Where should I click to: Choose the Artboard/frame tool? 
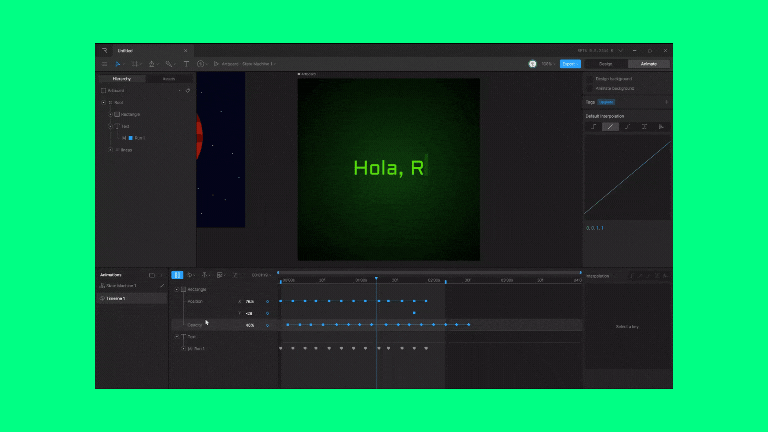[x=134, y=63]
